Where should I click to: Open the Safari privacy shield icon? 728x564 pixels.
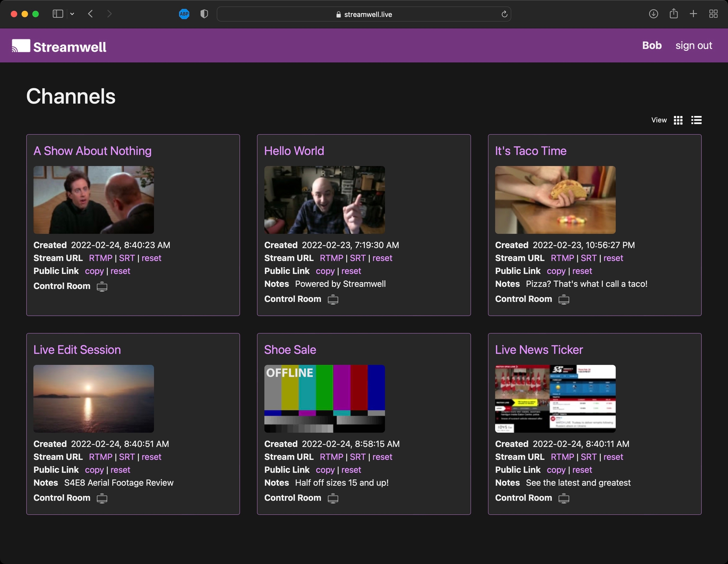coord(204,14)
